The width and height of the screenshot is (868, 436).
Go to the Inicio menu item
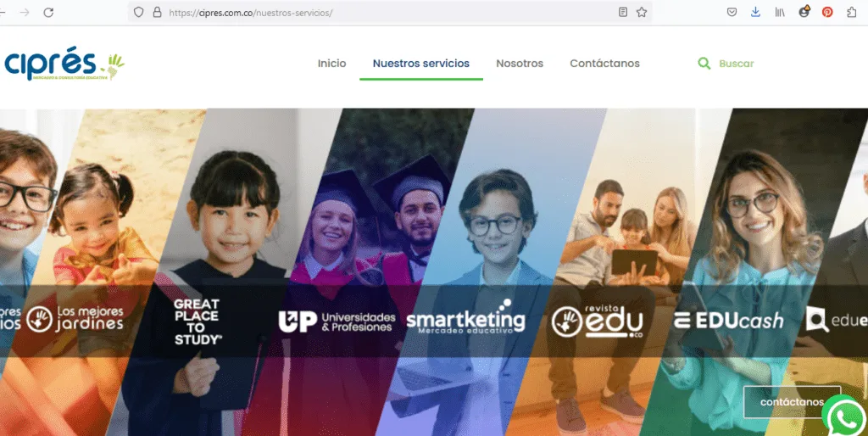tap(331, 63)
